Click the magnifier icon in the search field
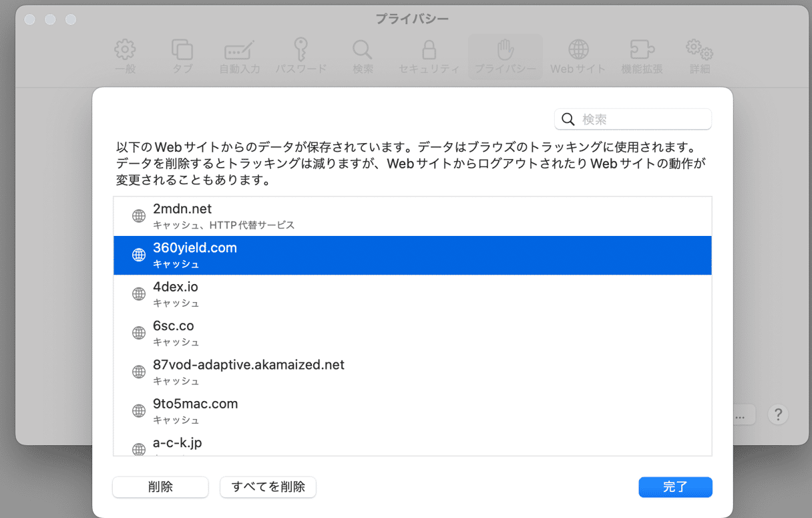 tap(568, 119)
